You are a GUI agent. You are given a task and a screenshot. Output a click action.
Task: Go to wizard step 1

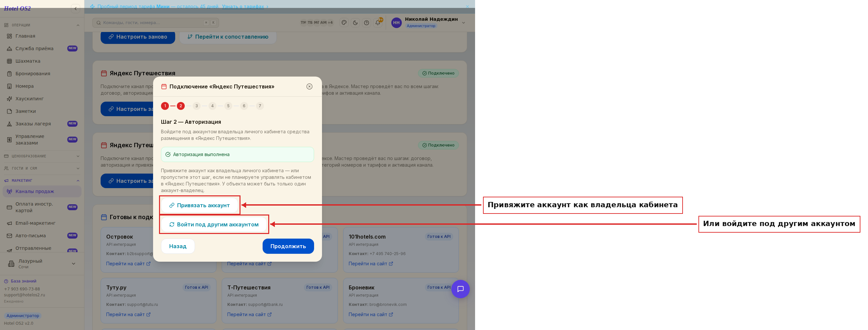[x=165, y=106]
